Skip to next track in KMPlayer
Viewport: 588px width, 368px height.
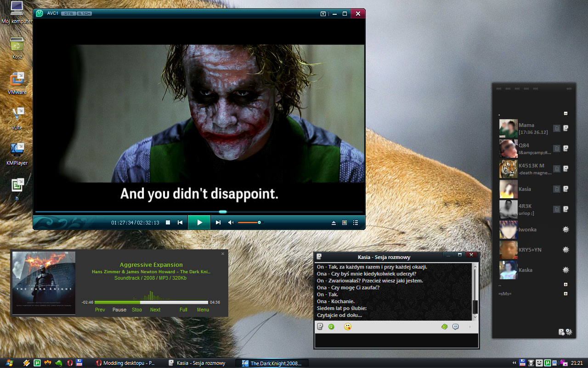[x=218, y=223]
